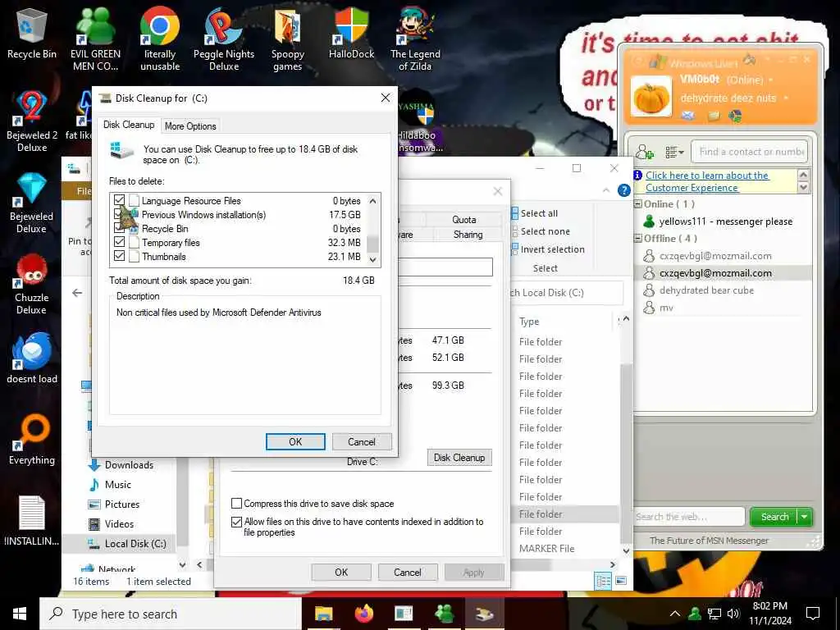Click Cancel in the Disk Cleanup dialog
This screenshot has width=840, height=630.
pos(362,441)
